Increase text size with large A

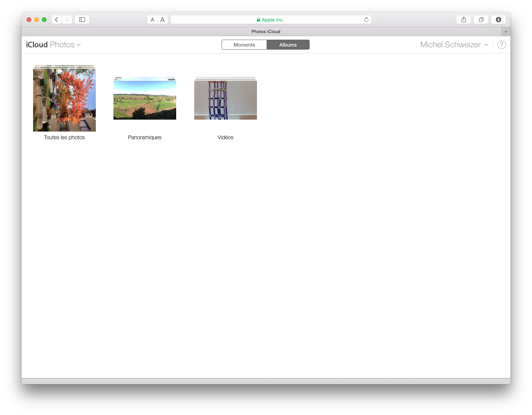pyautogui.click(x=163, y=20)
